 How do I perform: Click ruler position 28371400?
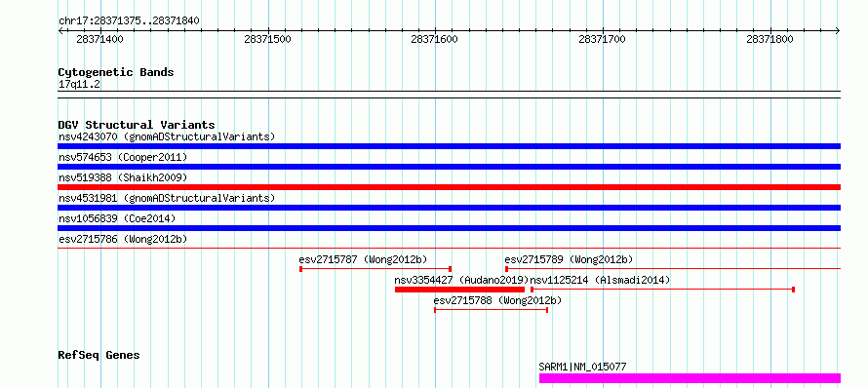click(100, 39)
